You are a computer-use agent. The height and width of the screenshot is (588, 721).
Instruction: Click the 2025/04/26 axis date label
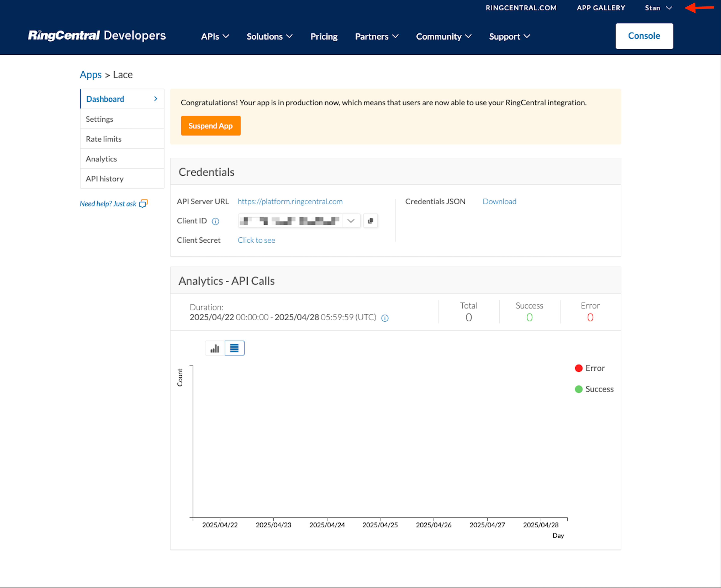(x=434, y=525)
